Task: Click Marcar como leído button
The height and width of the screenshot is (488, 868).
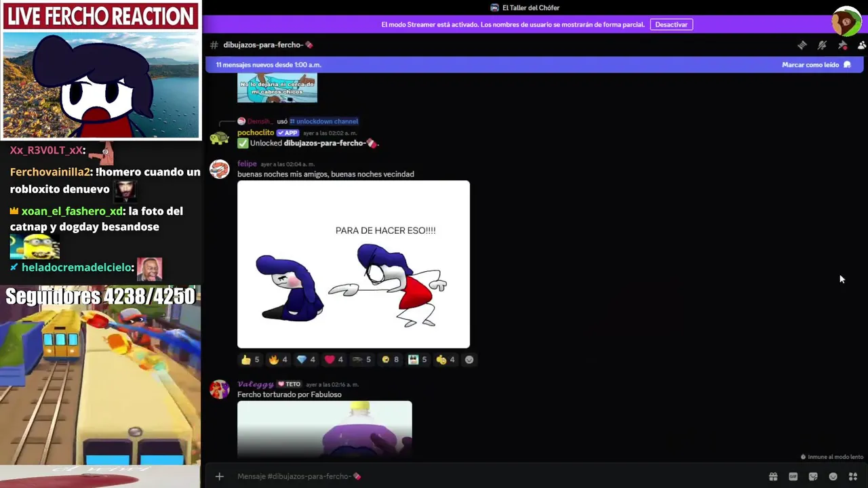Action: click(x=816, y=65)
